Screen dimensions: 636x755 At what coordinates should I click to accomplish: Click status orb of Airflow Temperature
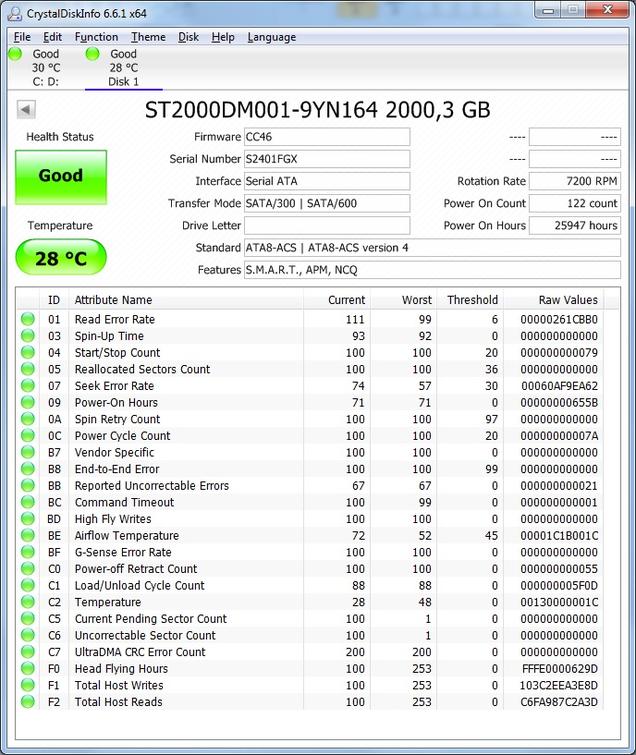click(x=28, y=535)
